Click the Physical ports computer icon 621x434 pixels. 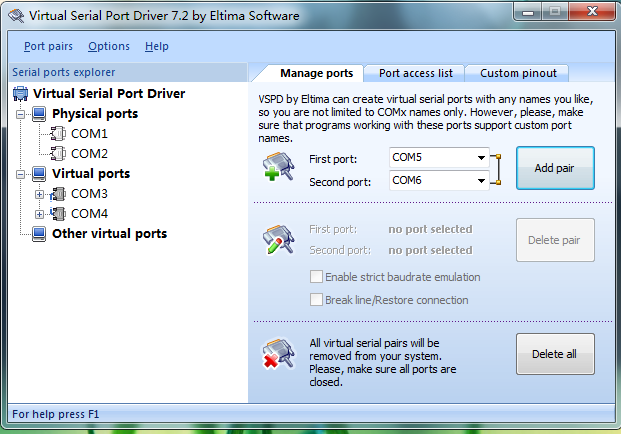[x=39, y=114]
